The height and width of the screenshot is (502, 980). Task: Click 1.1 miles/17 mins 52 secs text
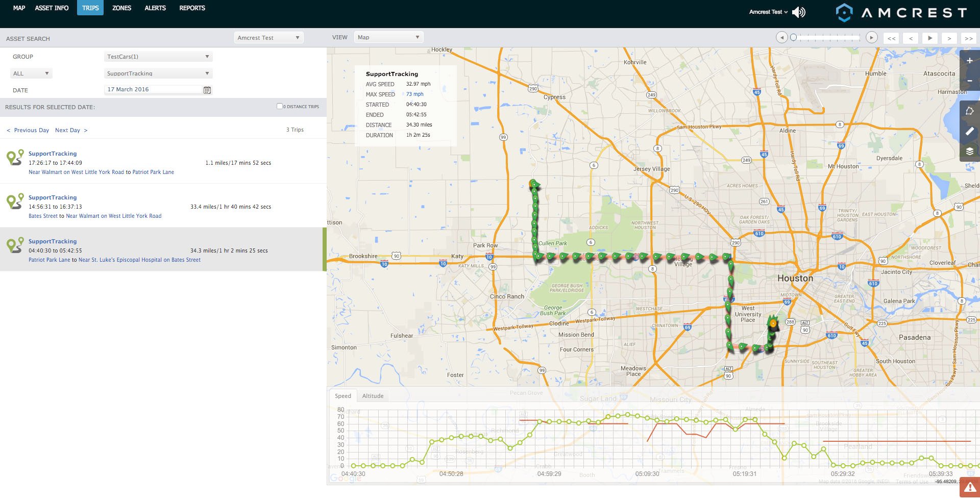tap(238, 163)
